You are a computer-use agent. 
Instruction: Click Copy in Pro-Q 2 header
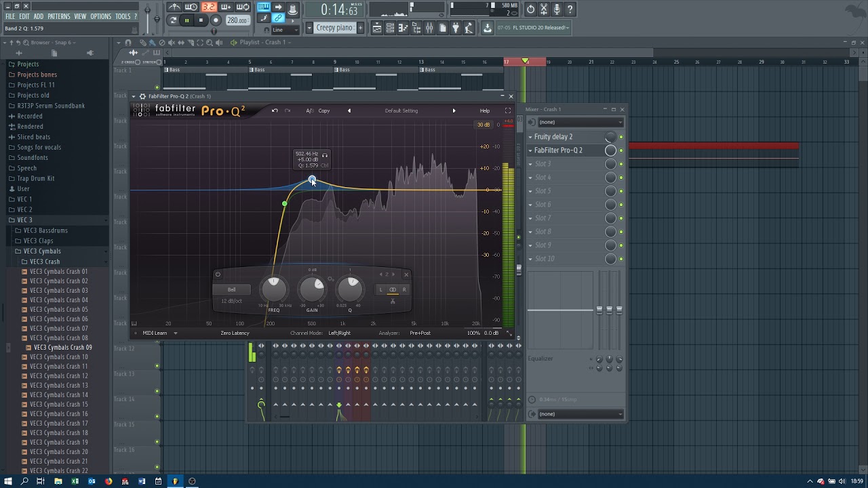tap(324, 110)
